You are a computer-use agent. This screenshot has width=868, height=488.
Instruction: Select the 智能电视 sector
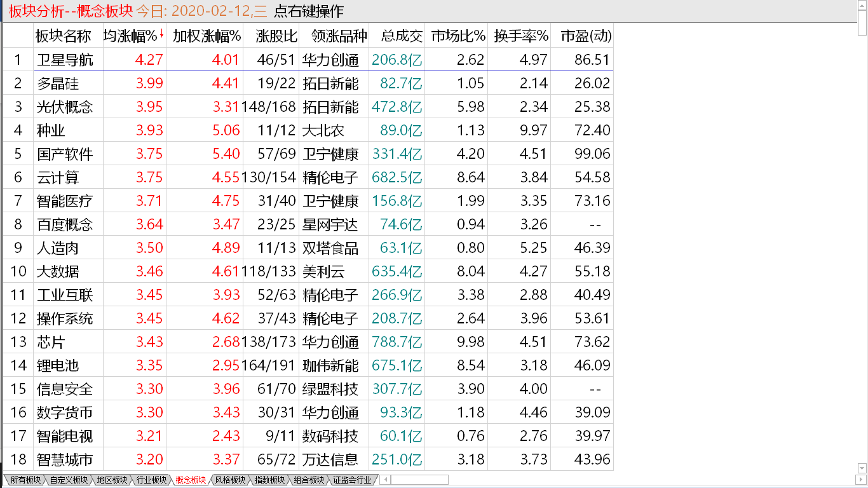65,436
